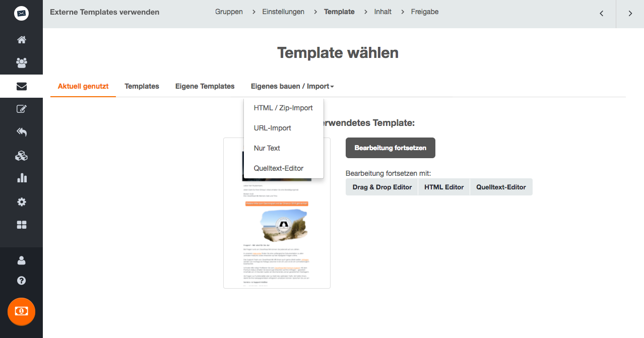
Task: Open the edit pencil icon in the sidebar
Action: coord(21,109)
